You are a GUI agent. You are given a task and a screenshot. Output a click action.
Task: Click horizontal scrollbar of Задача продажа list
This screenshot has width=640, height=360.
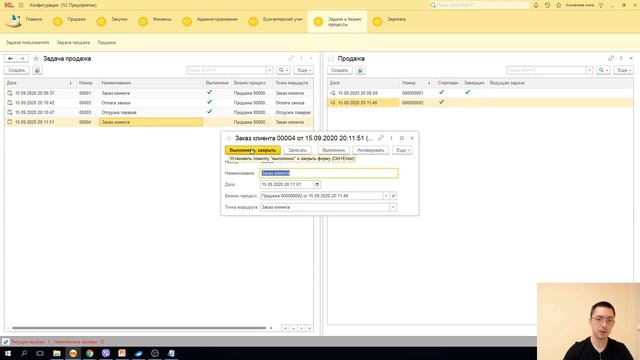click(x=139, y=328)
